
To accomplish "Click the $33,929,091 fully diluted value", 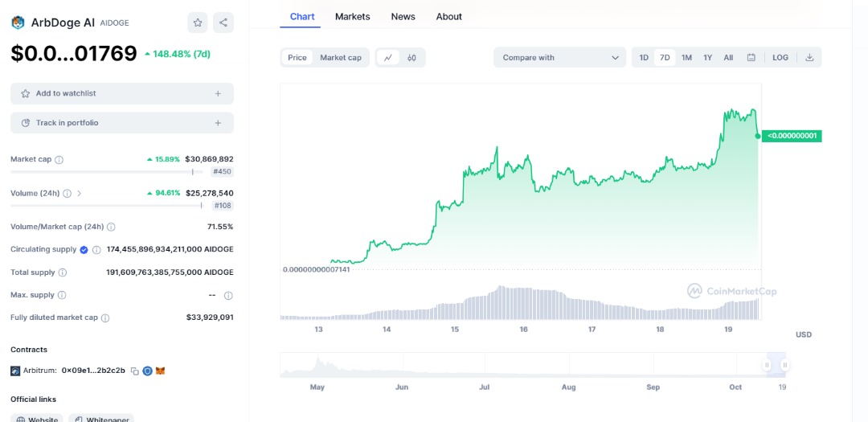I will [x=210, y=318].
